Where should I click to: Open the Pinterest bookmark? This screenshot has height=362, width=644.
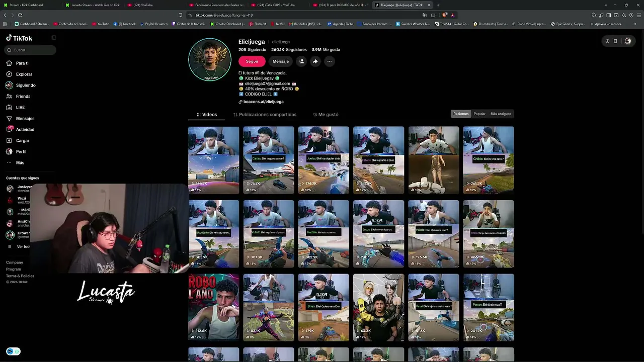coord(258,24)
